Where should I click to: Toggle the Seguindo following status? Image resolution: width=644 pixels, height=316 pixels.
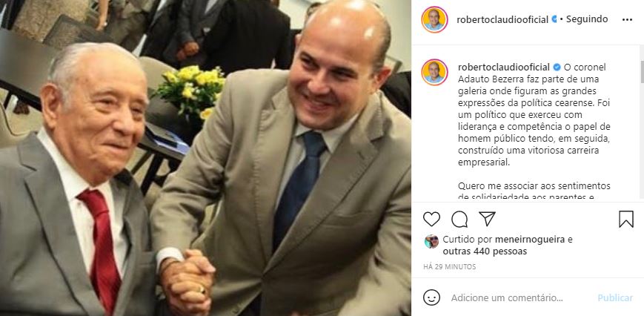click(587, 19)
